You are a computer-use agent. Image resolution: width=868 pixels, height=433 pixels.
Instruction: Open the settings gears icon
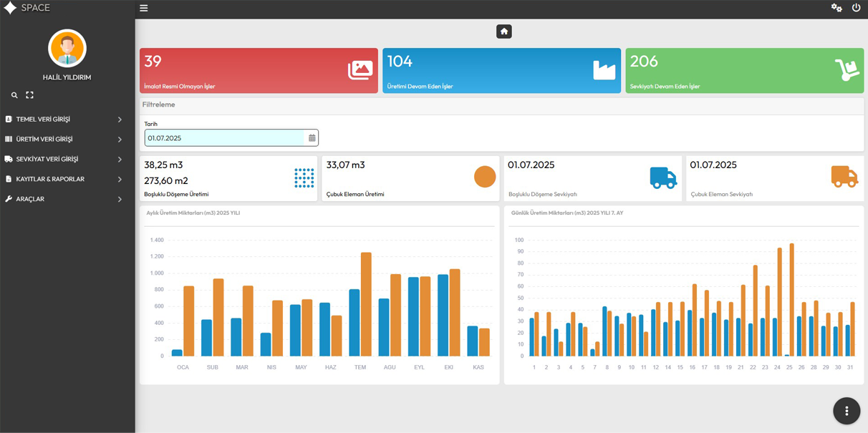[836, 8]
